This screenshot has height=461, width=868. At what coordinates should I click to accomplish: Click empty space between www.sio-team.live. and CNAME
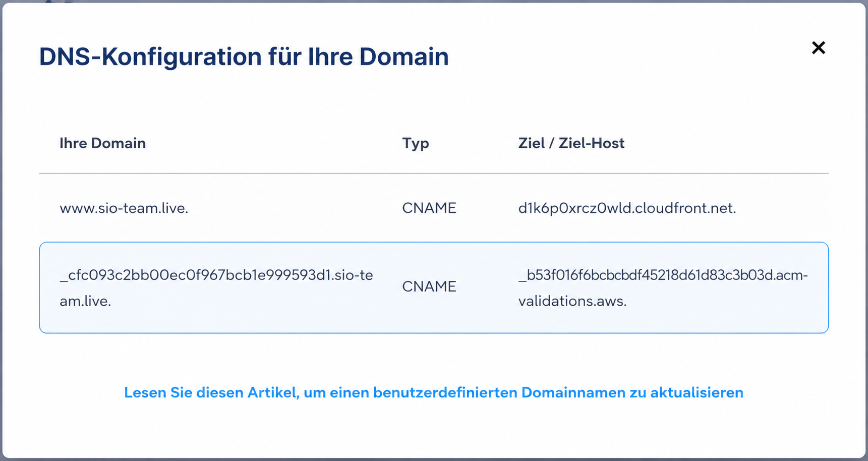(x=295, y=208)
